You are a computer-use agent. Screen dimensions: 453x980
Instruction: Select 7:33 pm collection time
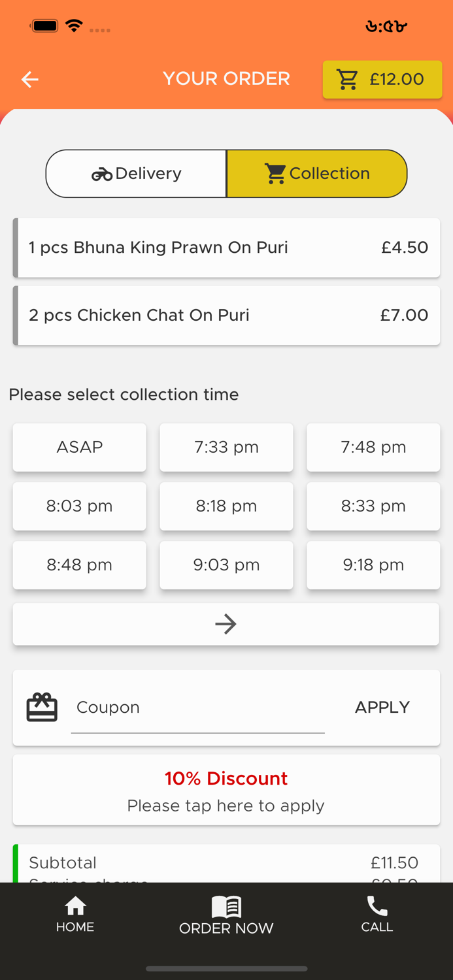(x=226, y=448)
